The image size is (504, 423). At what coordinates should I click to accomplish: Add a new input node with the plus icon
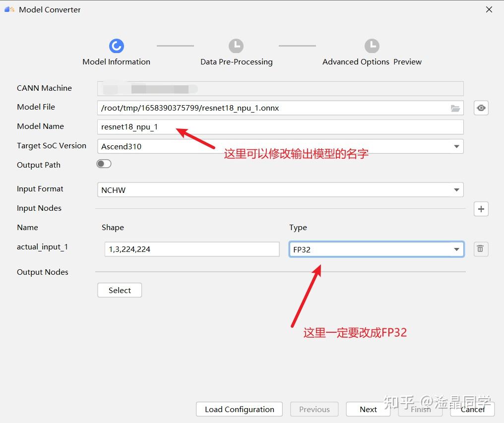click(481, 209)
